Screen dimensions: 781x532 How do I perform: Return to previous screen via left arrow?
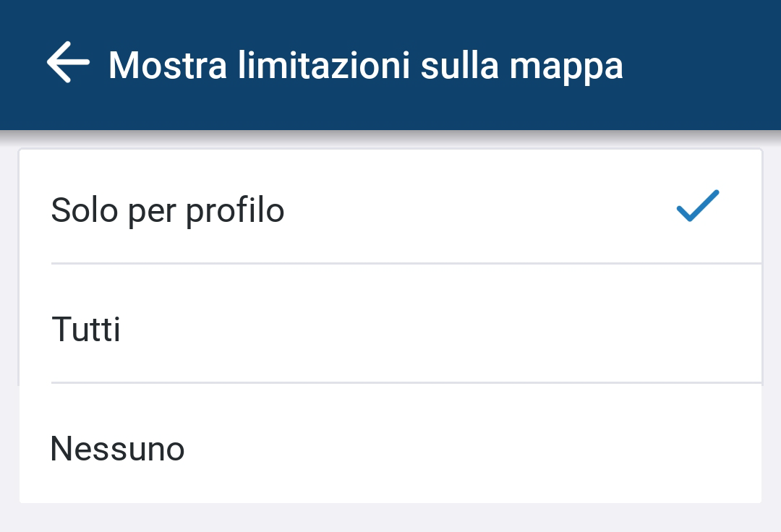tap(69, 64)
